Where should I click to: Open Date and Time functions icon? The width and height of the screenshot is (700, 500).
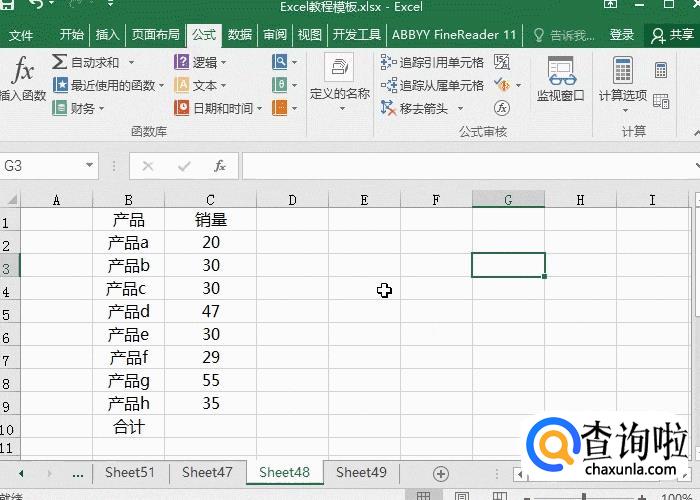coord(182,108)
